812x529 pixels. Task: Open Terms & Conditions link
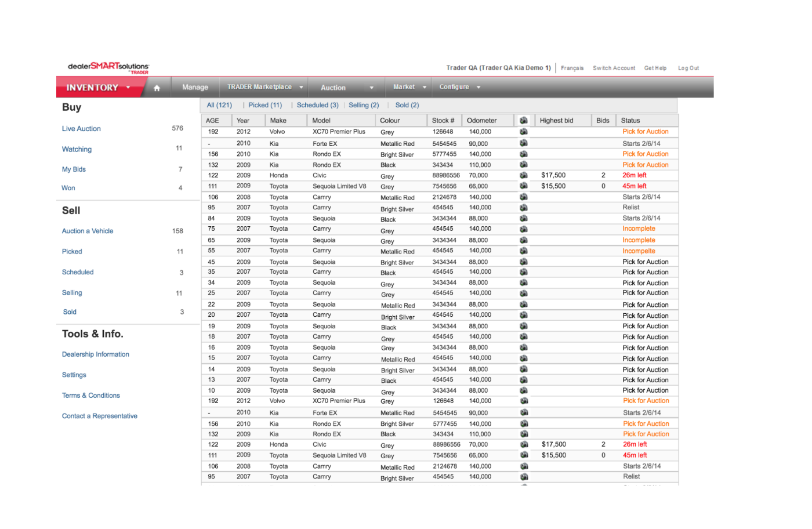tap(91, 396)
